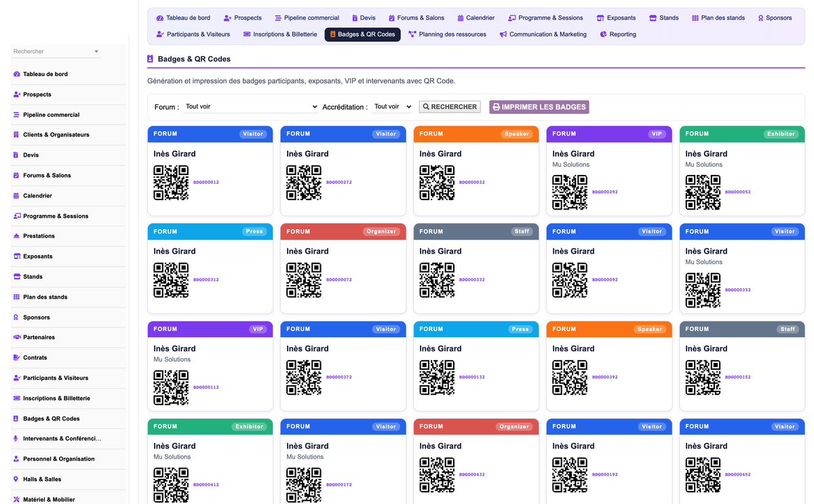Open the Tableau de bord top tab
This screenshot has width=814, height=504.
[183, 18]
